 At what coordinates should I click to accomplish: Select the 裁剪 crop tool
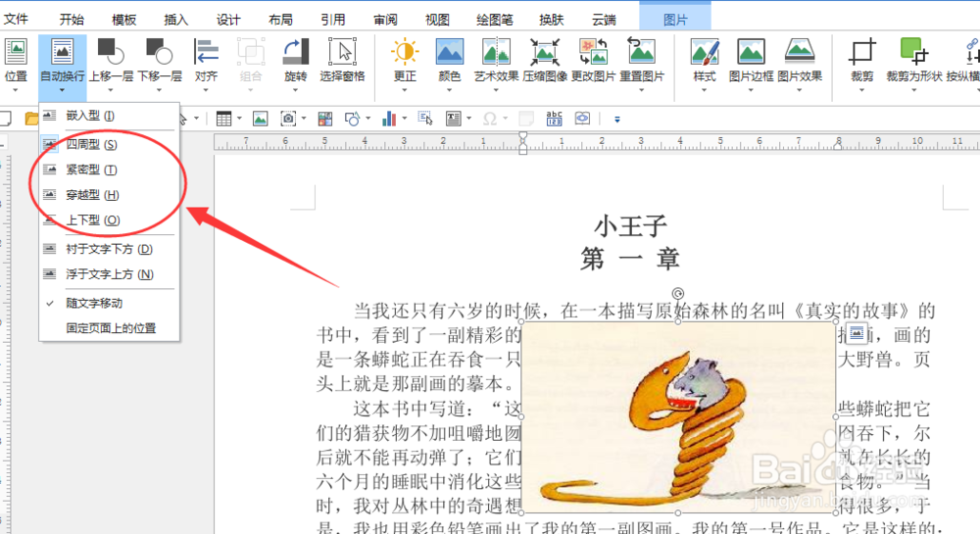[861, 60]
